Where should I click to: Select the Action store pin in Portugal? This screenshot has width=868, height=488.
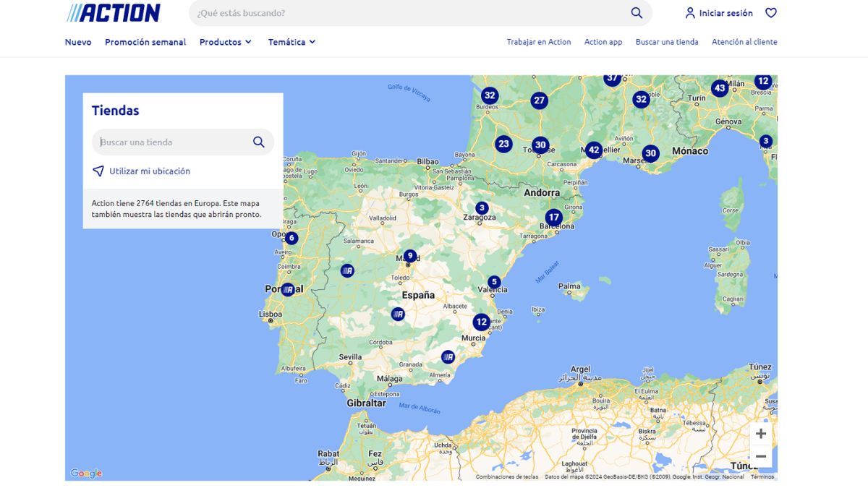coord(288,289)
